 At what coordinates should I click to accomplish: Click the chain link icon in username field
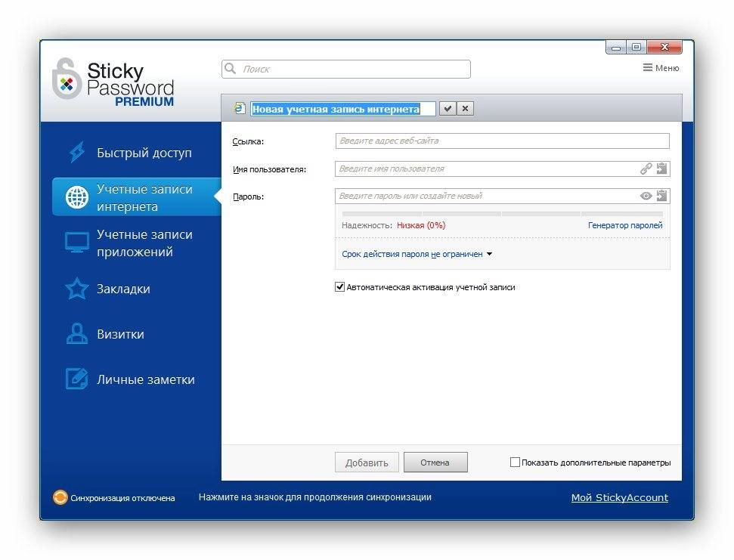click(646, 169)
